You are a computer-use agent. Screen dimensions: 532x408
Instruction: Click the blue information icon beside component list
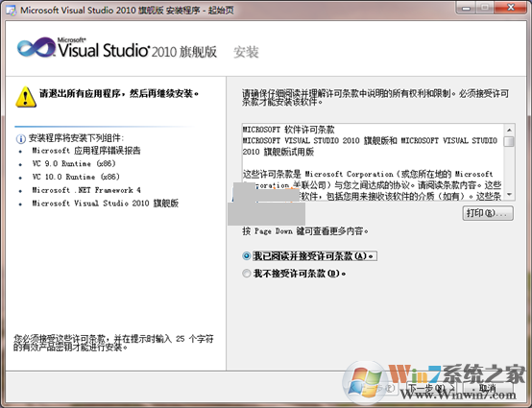[21, 138]
